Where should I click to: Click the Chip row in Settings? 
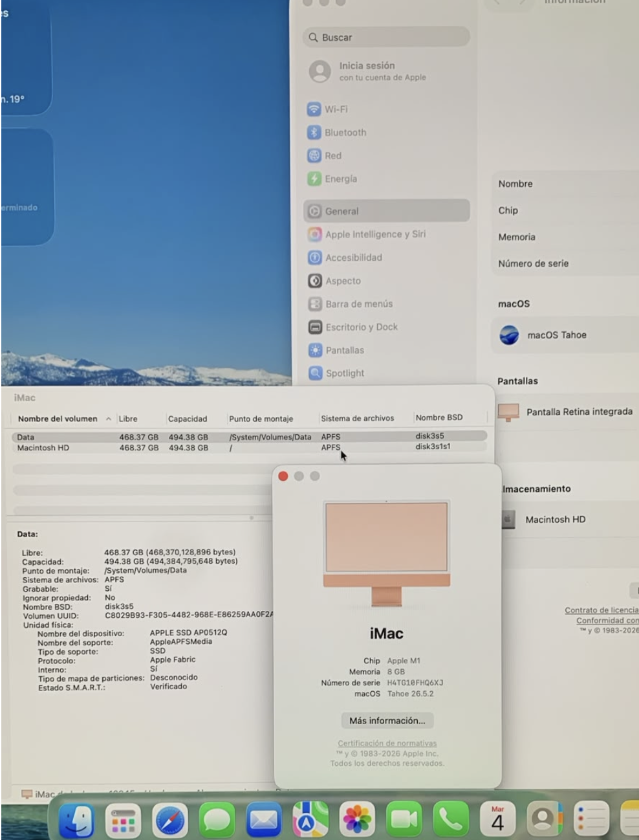click(565, 210)
